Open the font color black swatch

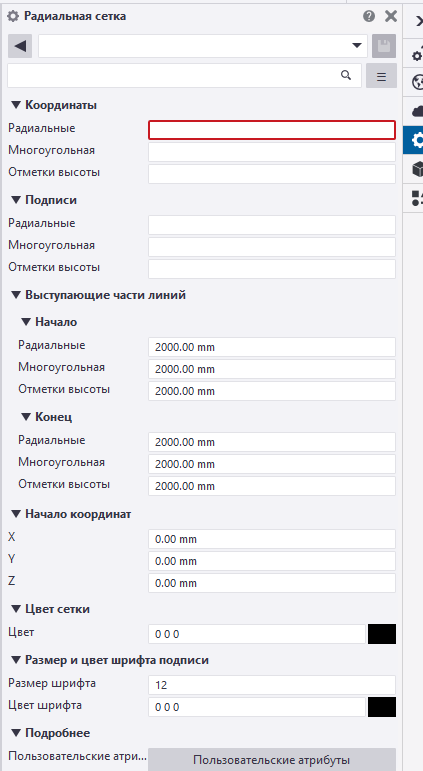(382, 707)
